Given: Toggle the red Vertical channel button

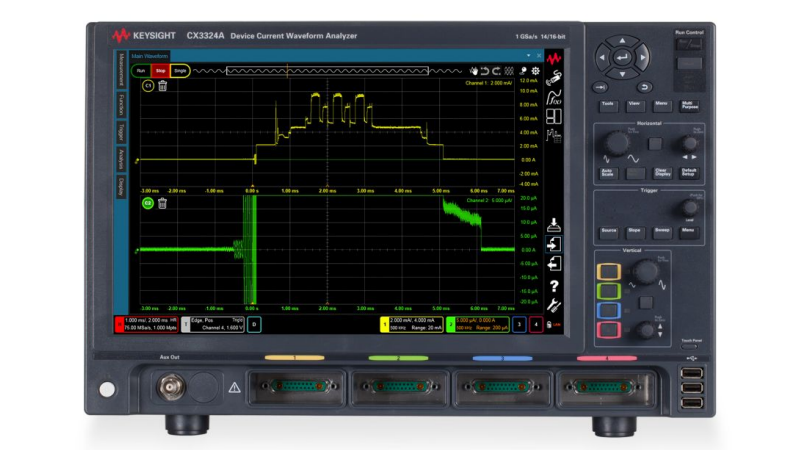Looking at the screenshot, I should [x=608, y=330].
